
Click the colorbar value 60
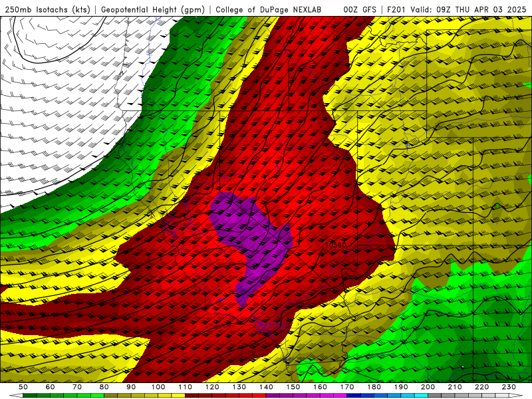coord(51,387)
